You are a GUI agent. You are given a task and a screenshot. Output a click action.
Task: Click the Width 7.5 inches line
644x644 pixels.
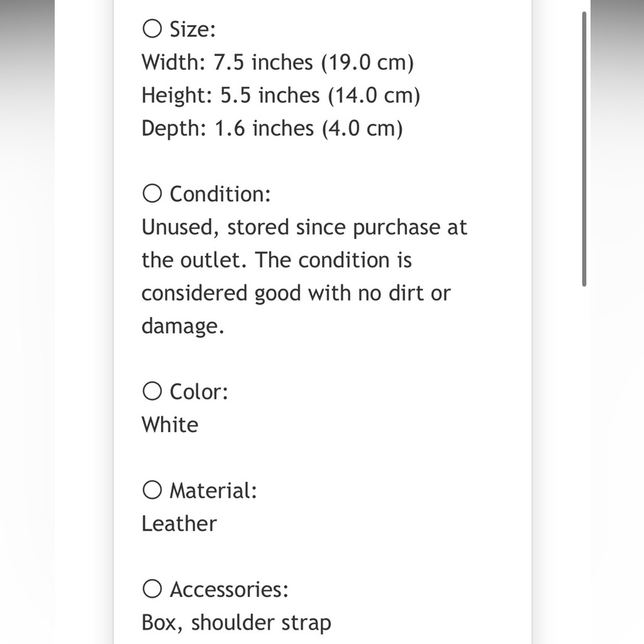coord(277,62)
